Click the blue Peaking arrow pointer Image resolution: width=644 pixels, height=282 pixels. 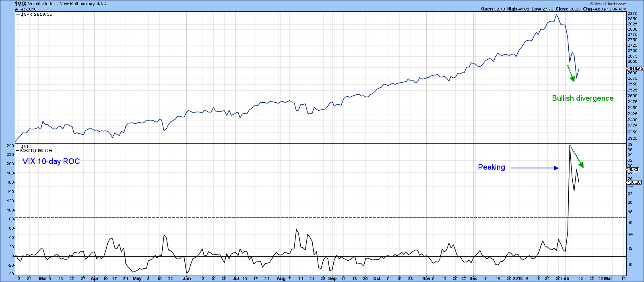tap(535, 168)
